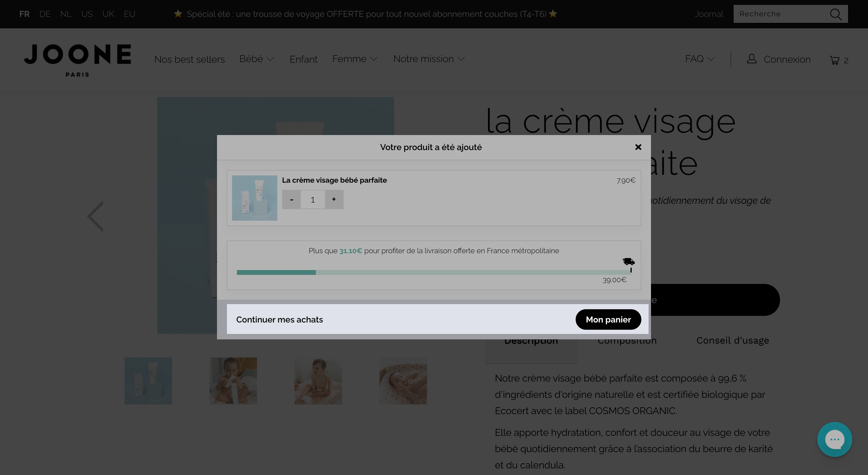Click the user account icon

(751, 58)
